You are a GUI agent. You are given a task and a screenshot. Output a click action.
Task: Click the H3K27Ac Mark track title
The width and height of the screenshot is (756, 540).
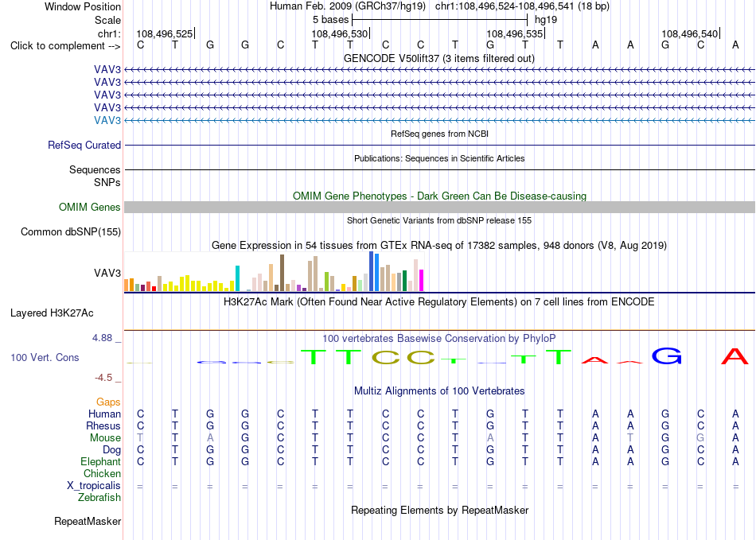(x=439, y=302)
